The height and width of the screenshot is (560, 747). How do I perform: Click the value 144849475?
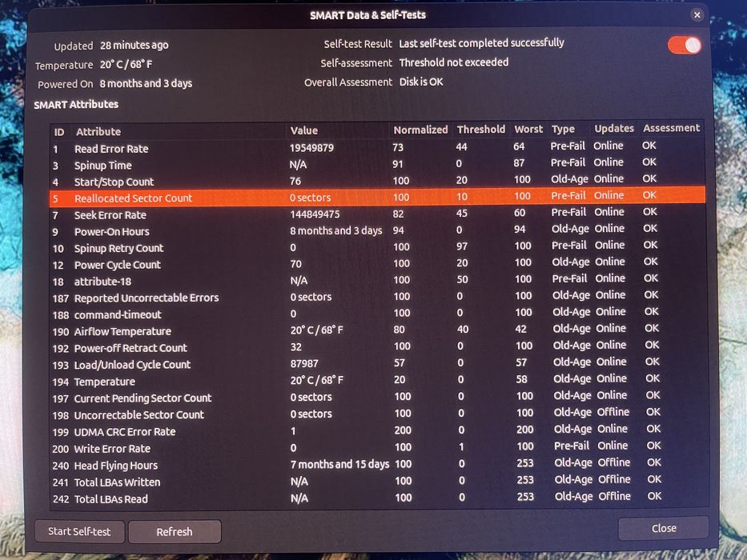tap(315, 214)
